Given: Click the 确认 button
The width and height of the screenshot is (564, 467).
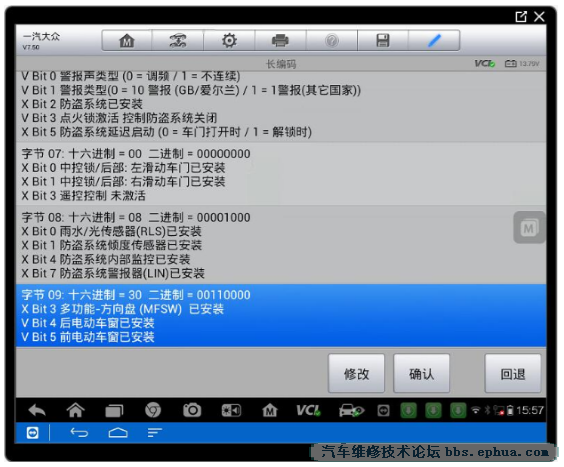Looking at the screenshot, I should [x=422, y=373].
